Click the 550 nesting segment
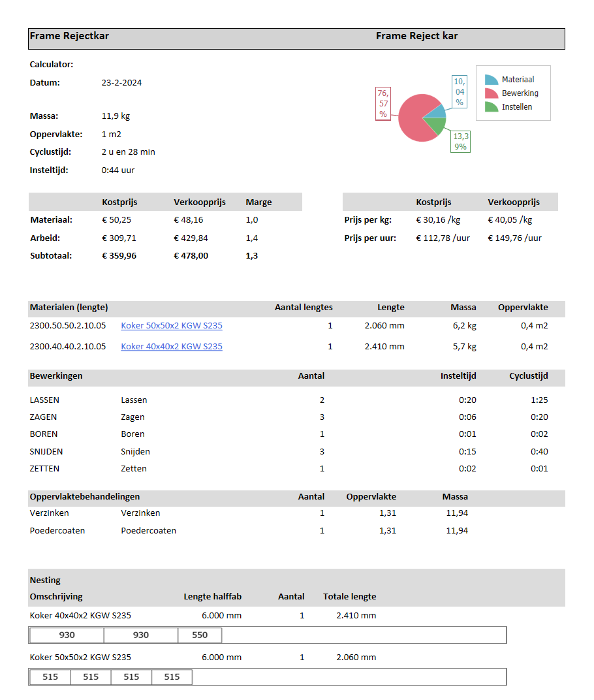Image resolution: width=594 pixels, height=700 pixels. click(200, 635)
